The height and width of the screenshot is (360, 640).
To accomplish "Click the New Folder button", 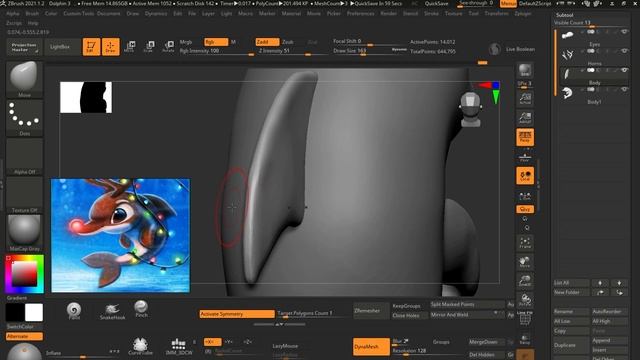I will pos(571,292).
